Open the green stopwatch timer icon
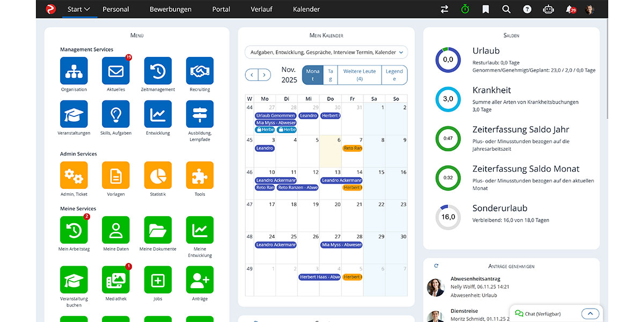This screenshot has width=644, height=322. tap(464, 9)
